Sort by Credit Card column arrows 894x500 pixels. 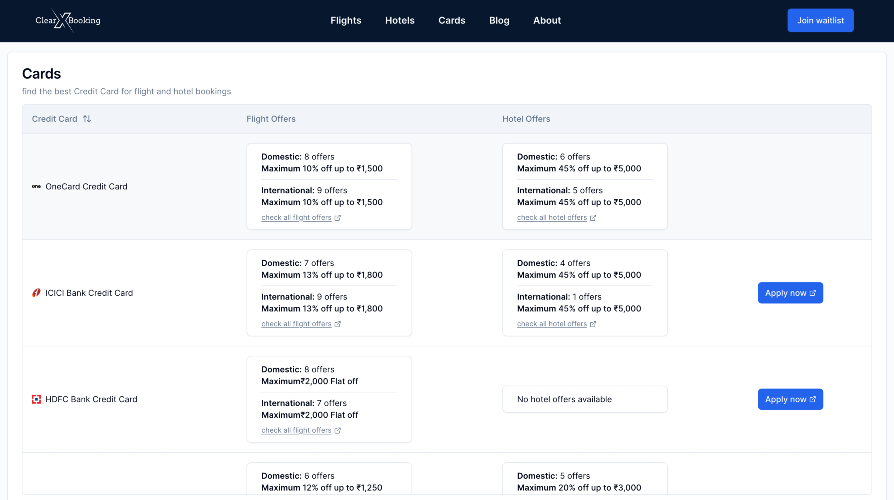[87, 119]
